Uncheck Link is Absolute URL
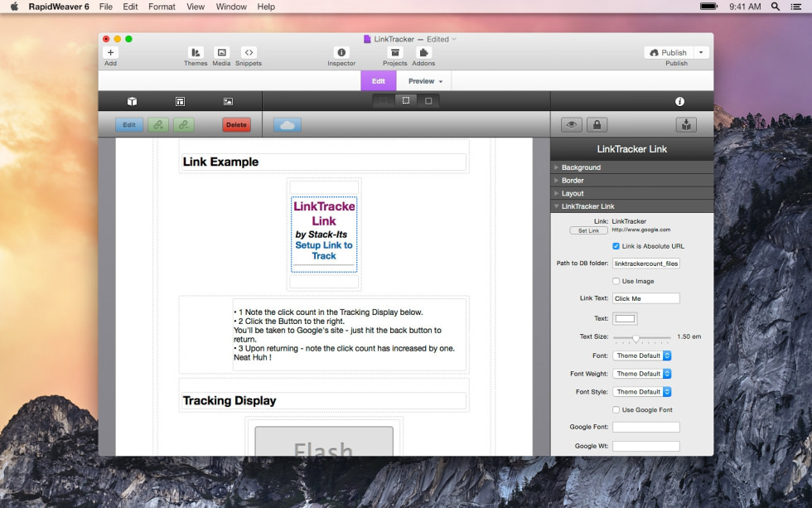This screenshot has width=812, height=508. coord(616,246)
